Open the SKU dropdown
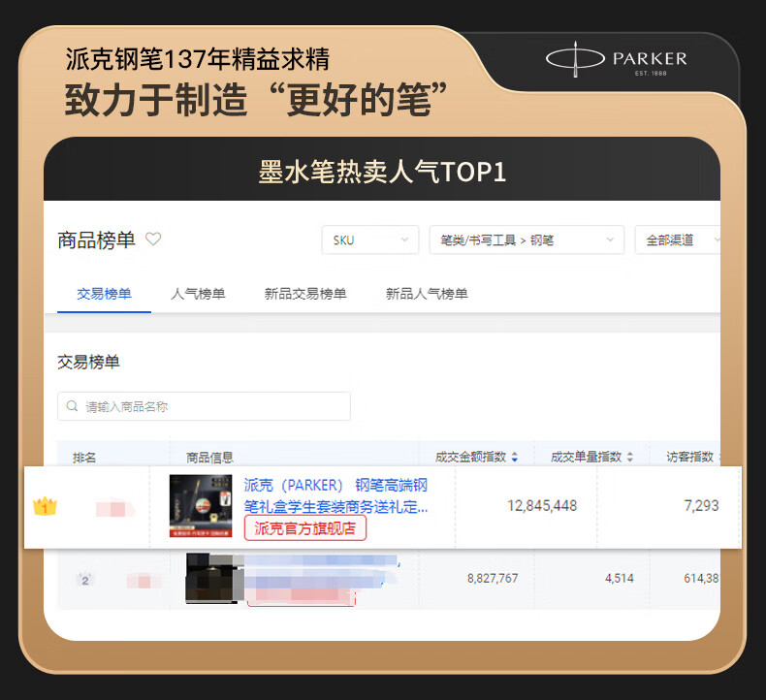766x700 pixels. (x=370, y=239)
